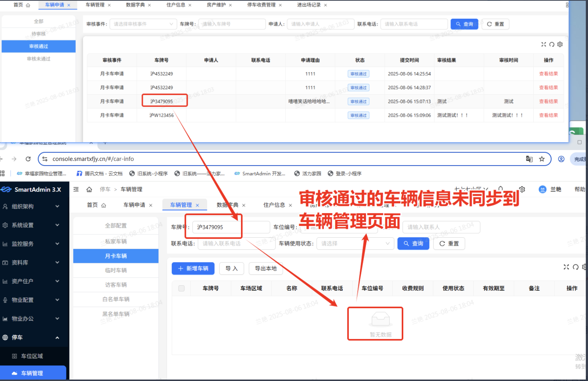Click the translate page icon in address bar
This screenshot has height=381, width=588.
click(x=529, y=159)
